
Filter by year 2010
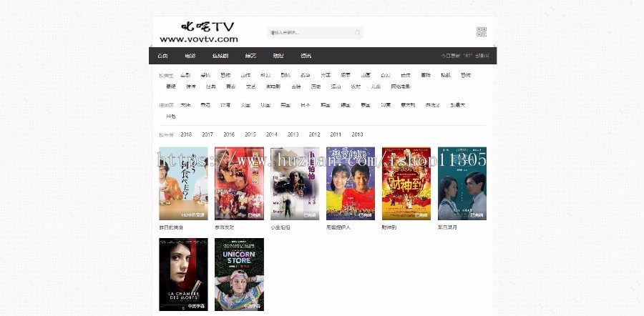pos(357,134)
